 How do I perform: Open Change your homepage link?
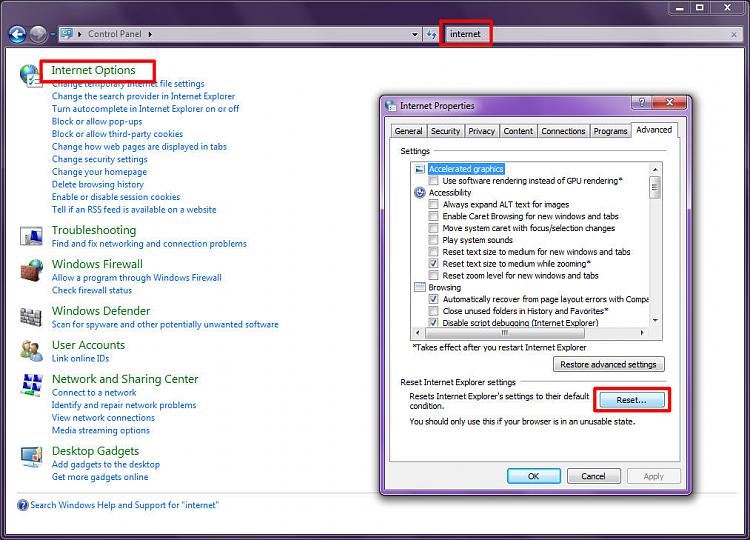click(99, 172)
